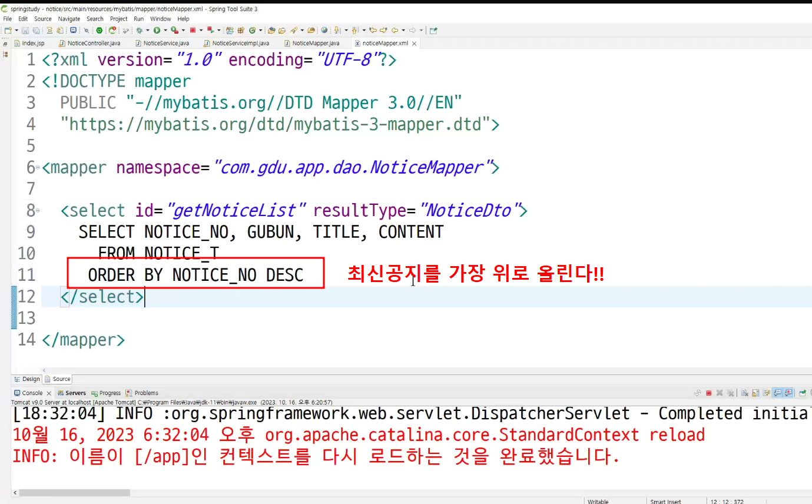Open the Progress view tab
812x504 pixels.
point(106,393)
